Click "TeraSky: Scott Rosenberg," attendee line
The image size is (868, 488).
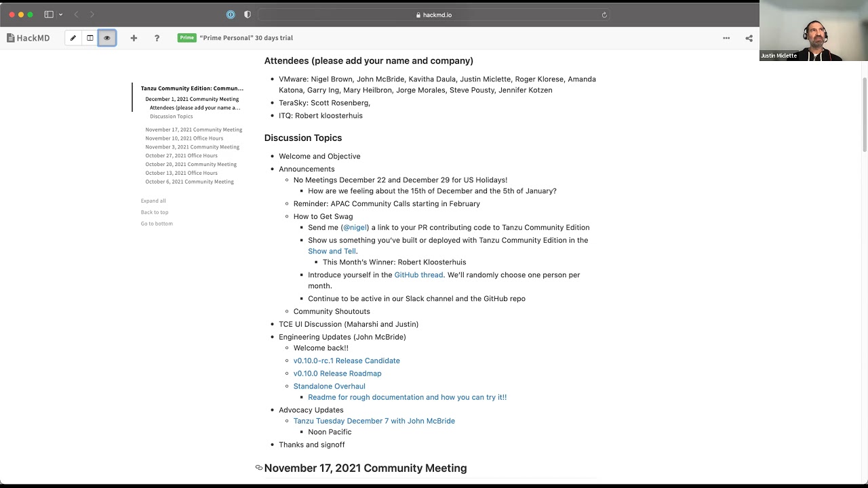pos(324,103)
